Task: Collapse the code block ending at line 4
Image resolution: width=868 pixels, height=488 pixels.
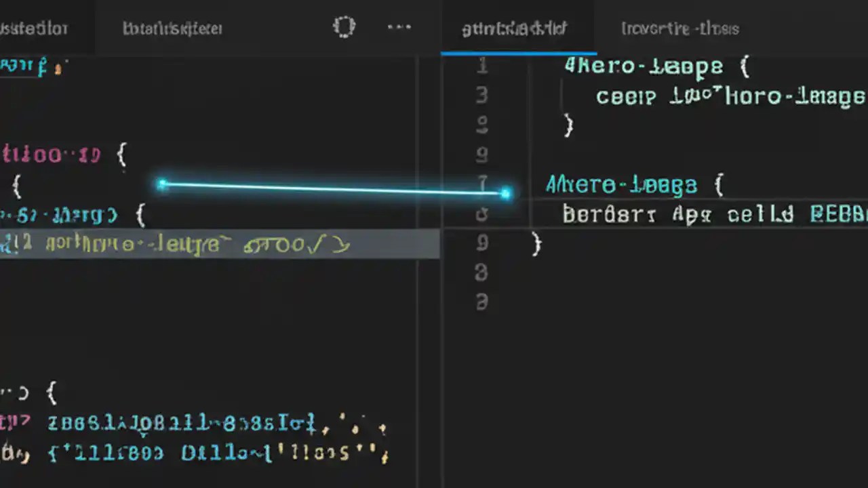Action: 568,125
